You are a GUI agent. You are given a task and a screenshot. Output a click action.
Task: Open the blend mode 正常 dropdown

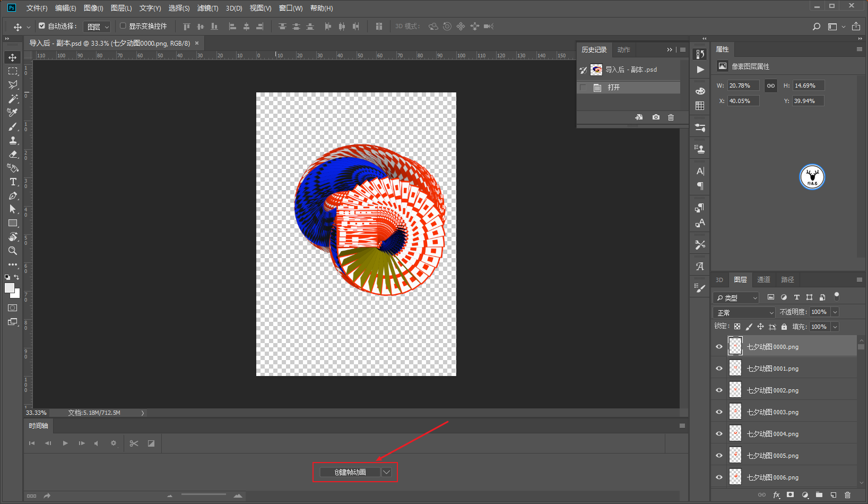click(x=744, y=312)
